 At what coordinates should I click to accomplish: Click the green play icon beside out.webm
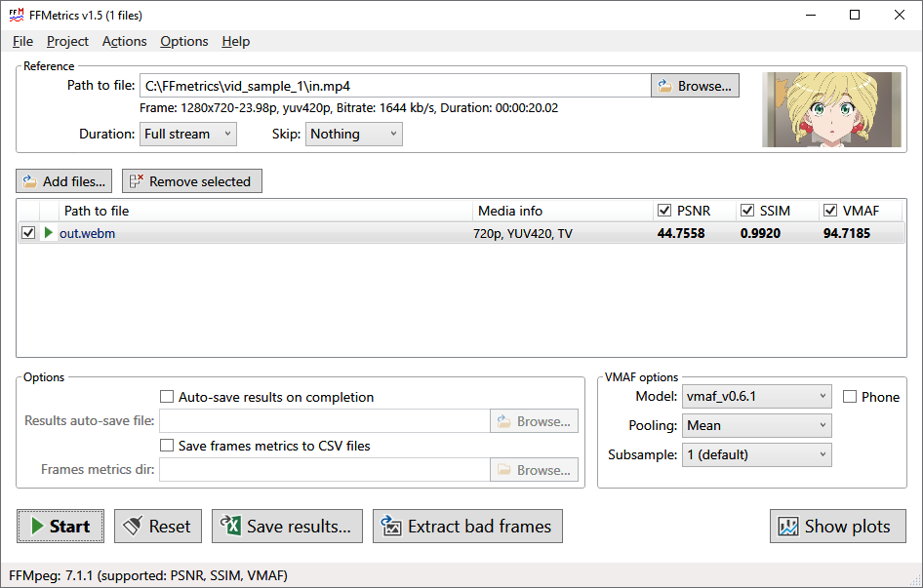click(x=48, y=232)
